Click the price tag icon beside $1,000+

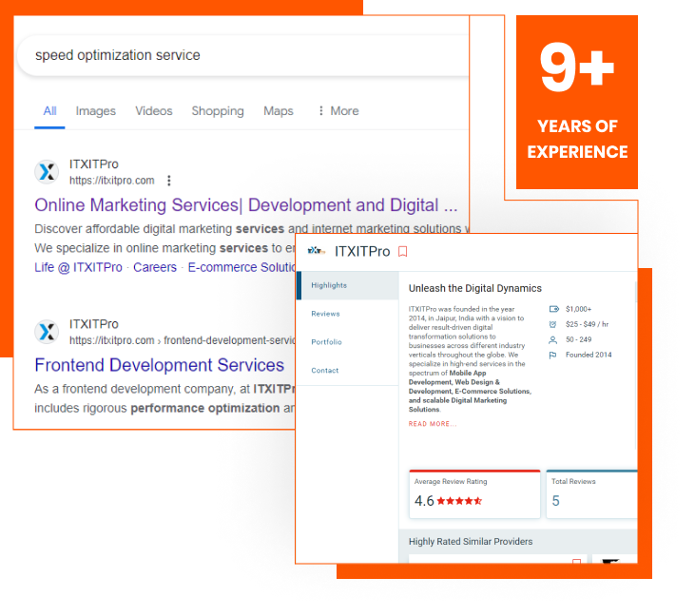[x=553, y=309]
